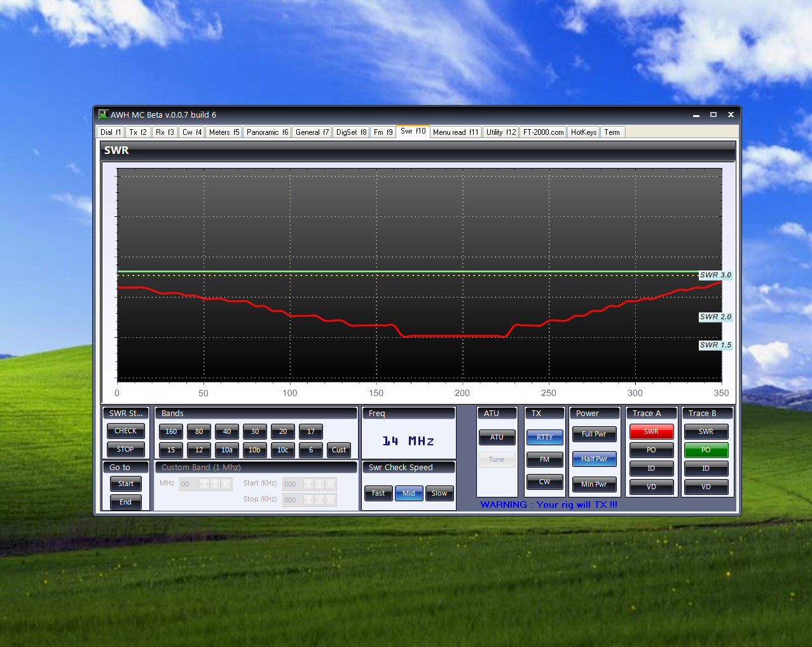
Task: Click the STOP button
Action: (125, 449)
